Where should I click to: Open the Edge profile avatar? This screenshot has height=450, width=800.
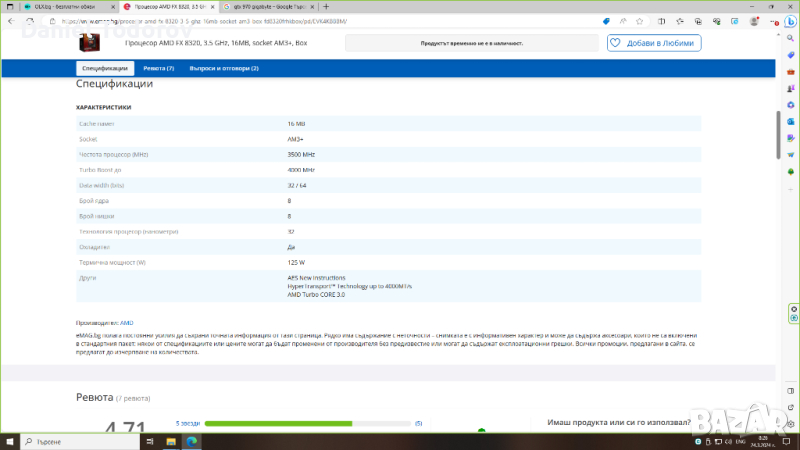[755, 19]
